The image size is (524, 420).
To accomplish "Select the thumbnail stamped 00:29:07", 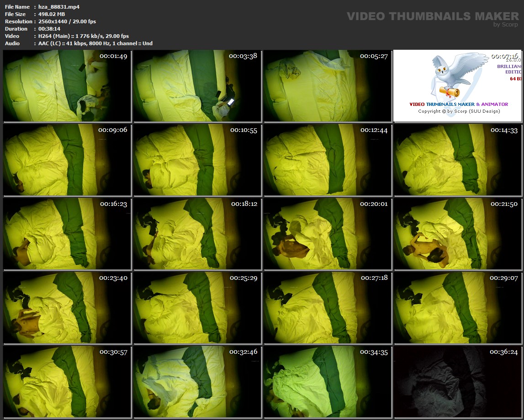I will (457, 308).
